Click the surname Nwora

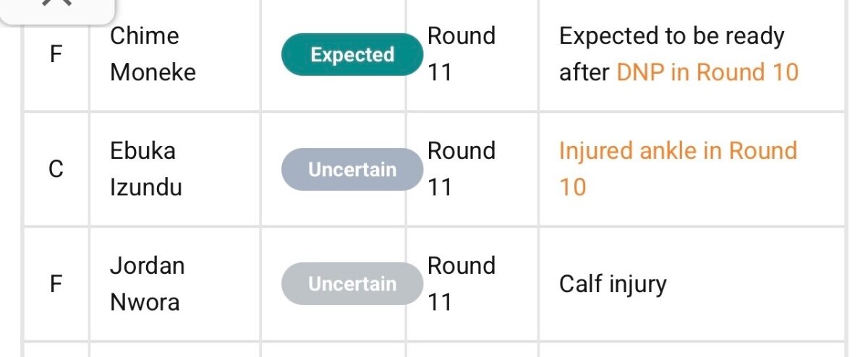(145, 302)
